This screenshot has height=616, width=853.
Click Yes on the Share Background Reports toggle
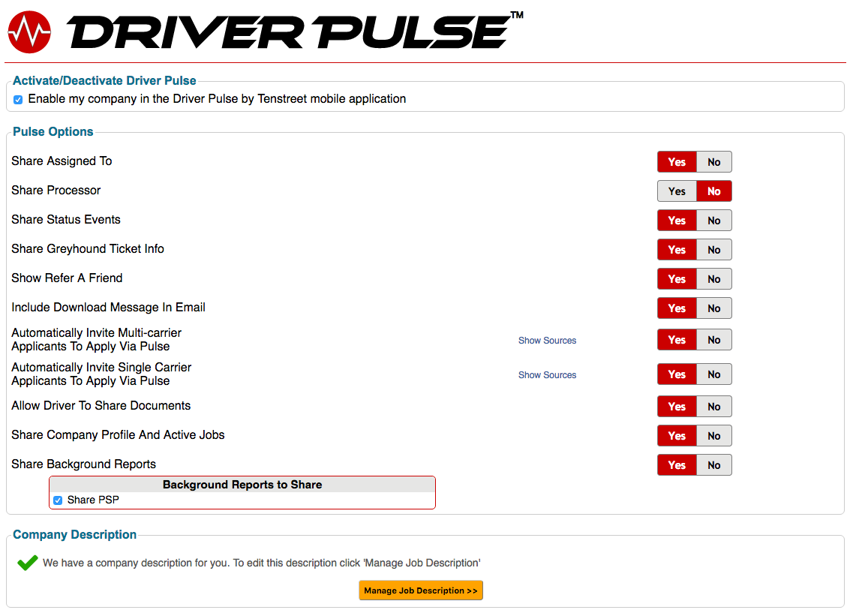coord(677,465)
